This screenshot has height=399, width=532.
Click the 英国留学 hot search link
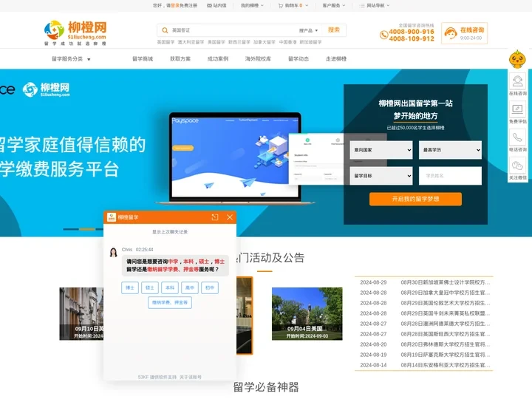[166, 42]
